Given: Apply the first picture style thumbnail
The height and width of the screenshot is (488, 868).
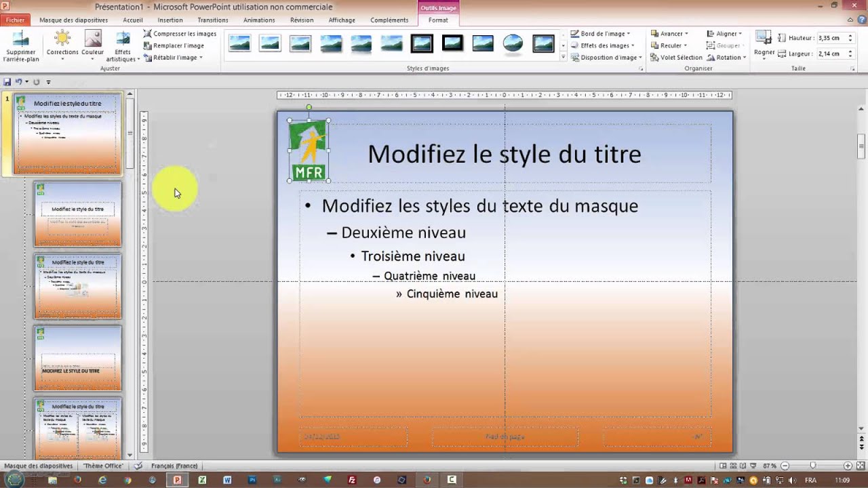Looking at the screenshot, I should pyautogui.click(x=239, y=44).
